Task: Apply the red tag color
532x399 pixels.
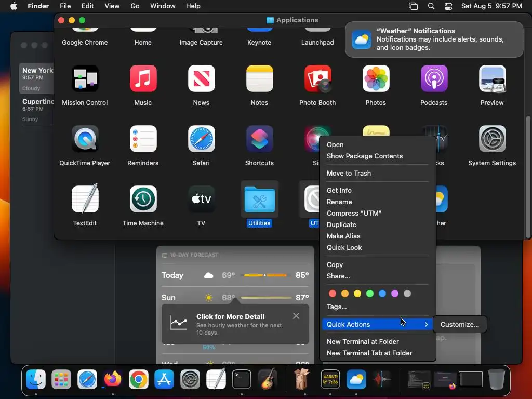Action: pyautogui.click(x=332, y=294)
